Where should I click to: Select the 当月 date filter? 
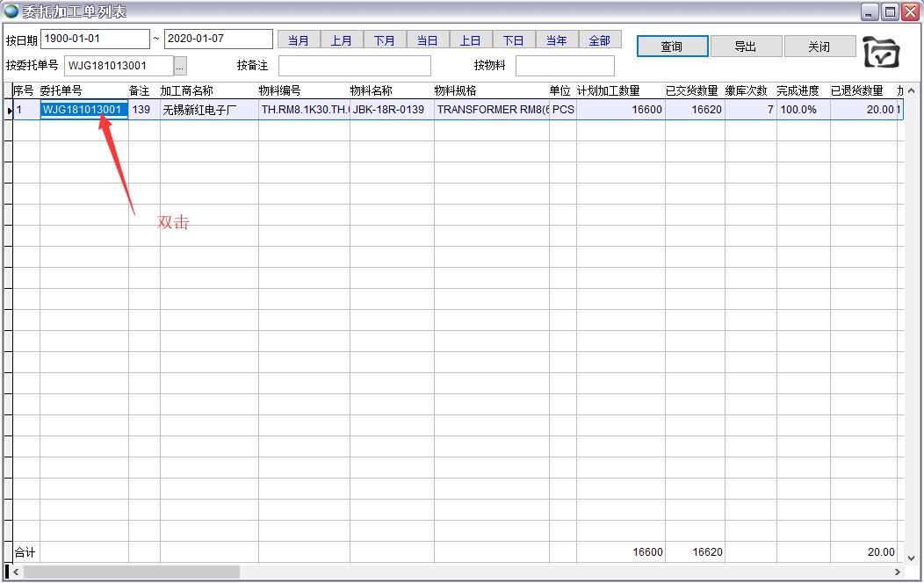pos(299,40)
